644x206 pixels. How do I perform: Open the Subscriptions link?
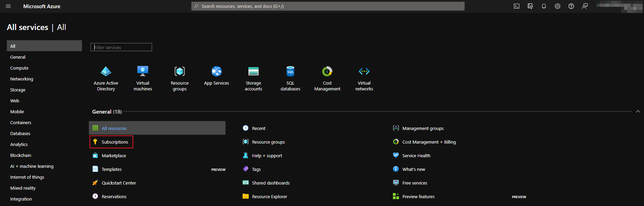[115, 142]
